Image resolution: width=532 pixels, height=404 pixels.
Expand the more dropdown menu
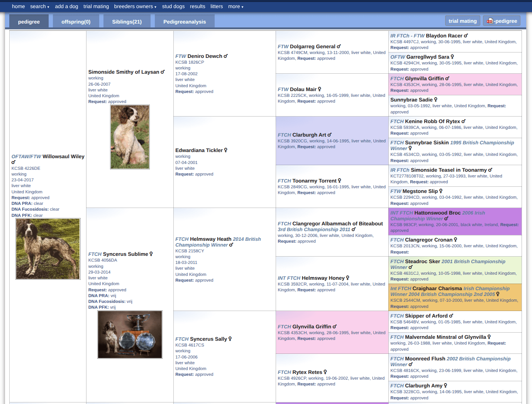(x=236, y=6)
